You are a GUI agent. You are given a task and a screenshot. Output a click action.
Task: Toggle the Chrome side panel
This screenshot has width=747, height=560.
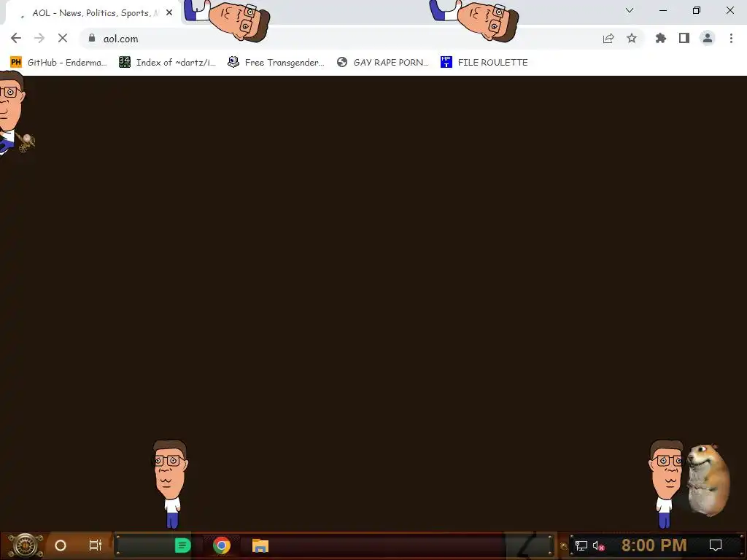click(x=684, y=38)
